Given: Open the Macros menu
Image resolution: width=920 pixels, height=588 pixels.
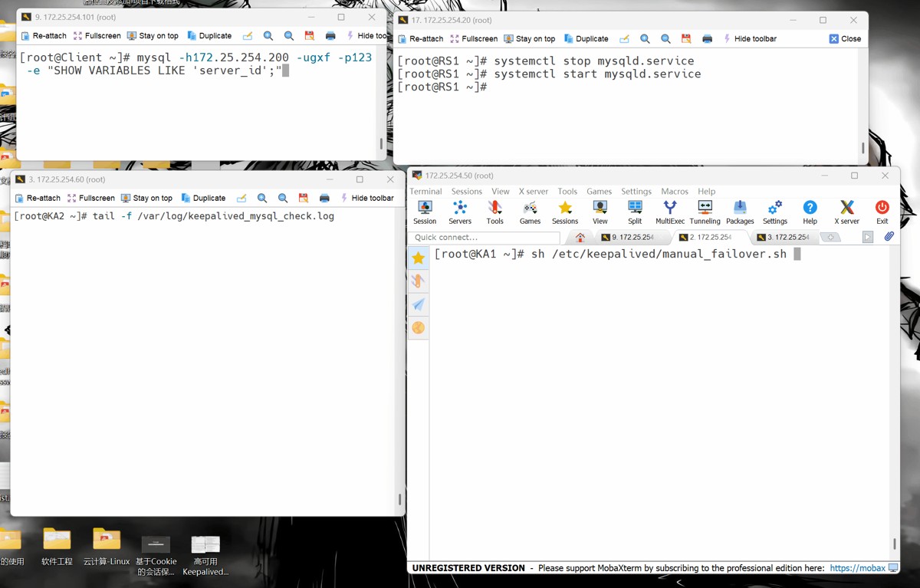Looking at the screenshot, I should (x=675, y=191).
